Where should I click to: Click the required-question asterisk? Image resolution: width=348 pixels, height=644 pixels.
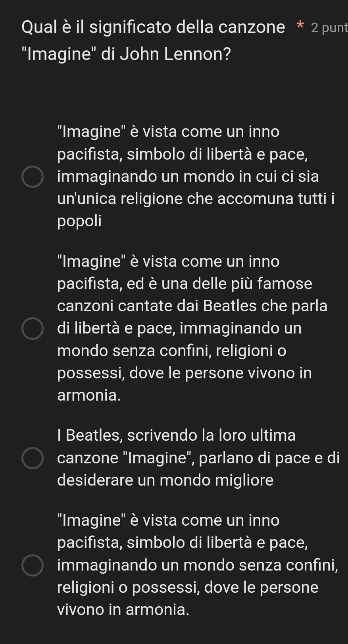point(300,27)
